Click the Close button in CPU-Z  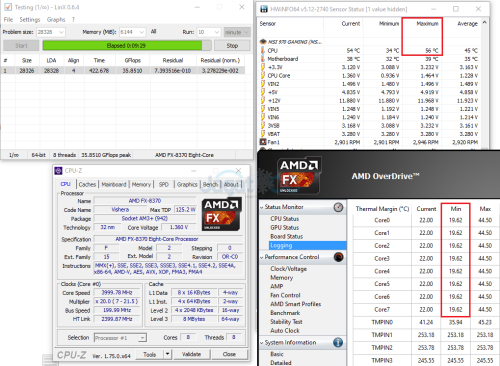(229, 354)
